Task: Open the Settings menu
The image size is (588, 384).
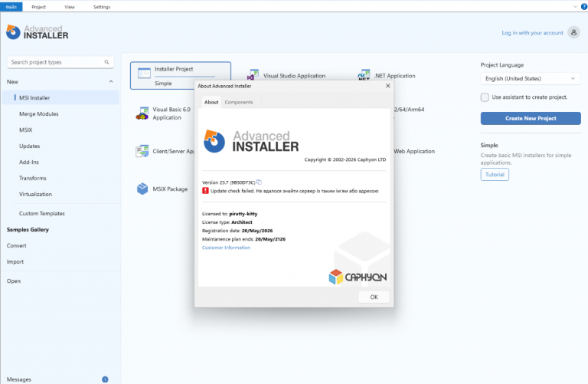Action: pos(102,7)
